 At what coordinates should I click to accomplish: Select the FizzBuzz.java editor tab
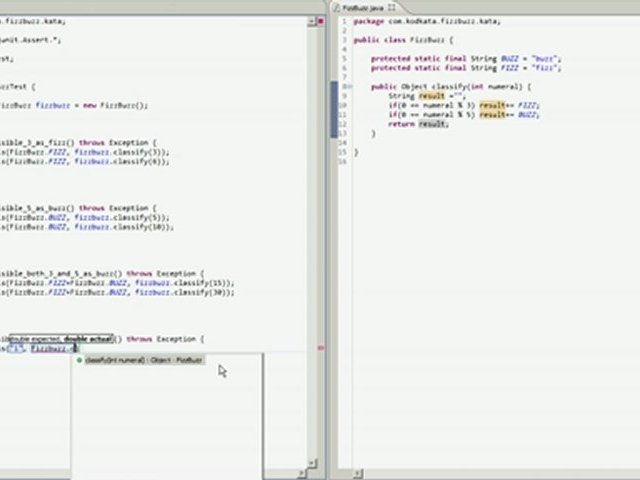pos(361,7)
